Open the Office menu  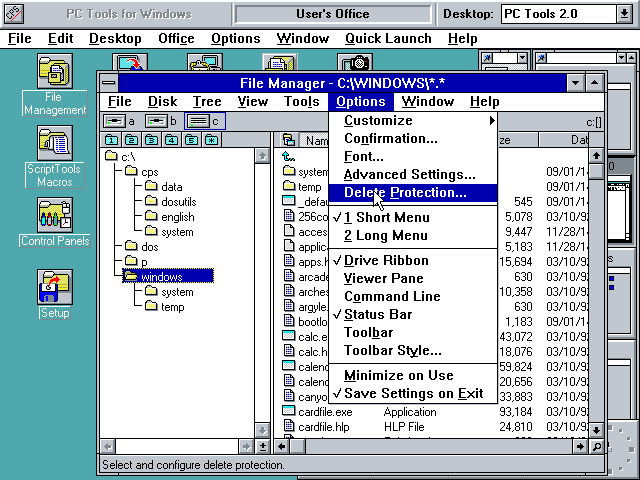pyautogui.click(x=176, y=39)
